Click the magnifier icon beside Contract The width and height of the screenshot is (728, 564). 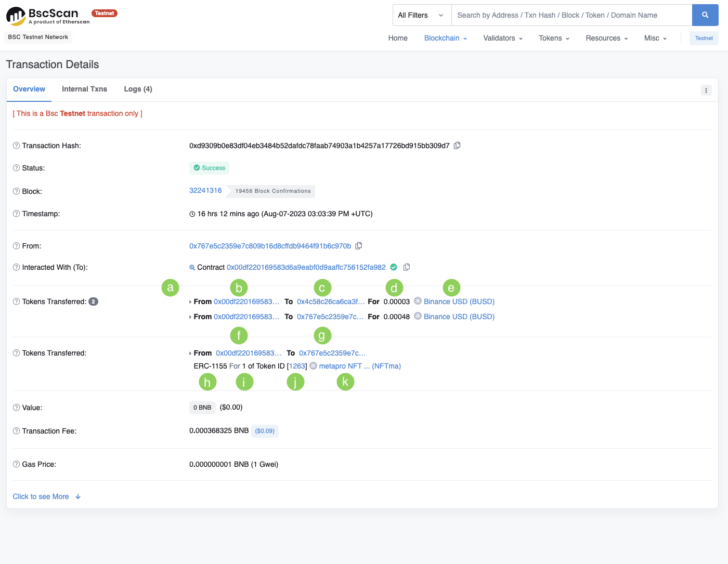[192, 268]
